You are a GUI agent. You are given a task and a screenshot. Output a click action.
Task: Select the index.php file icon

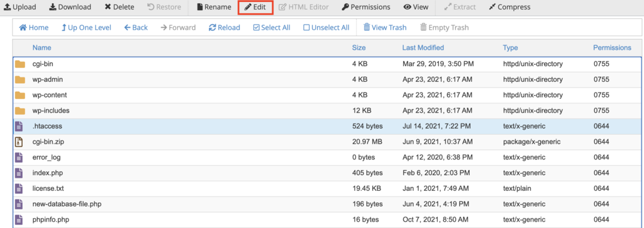[x=19, y=173]
